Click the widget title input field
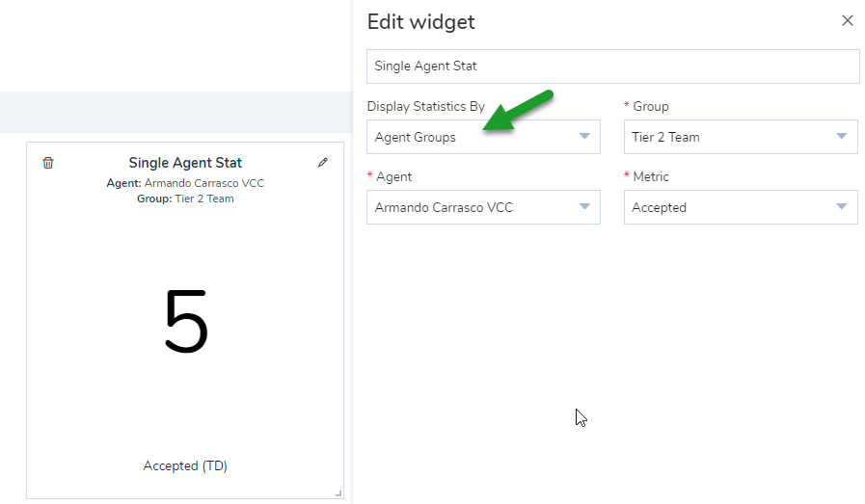 (x=613, y=66)
